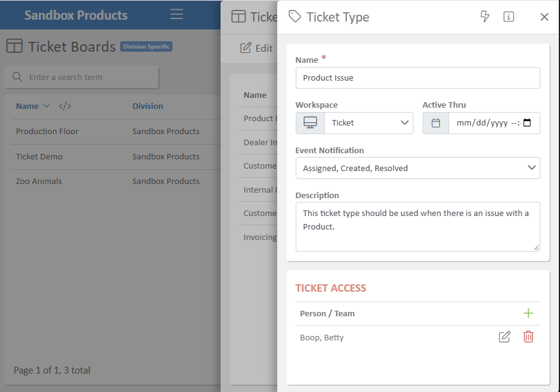
Task: Expand the Event Notification dropdown
Action: click(418, 168)
